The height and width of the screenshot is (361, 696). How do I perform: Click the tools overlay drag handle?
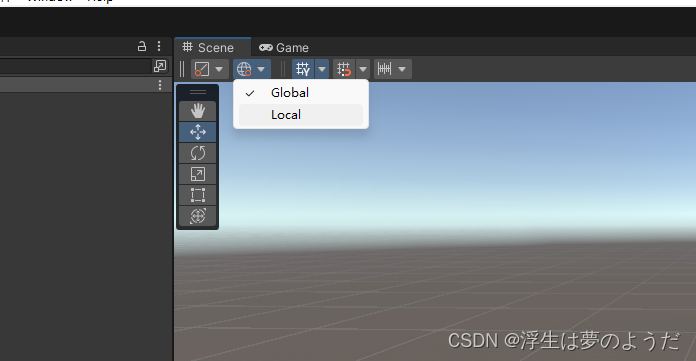tap(198, 92)
